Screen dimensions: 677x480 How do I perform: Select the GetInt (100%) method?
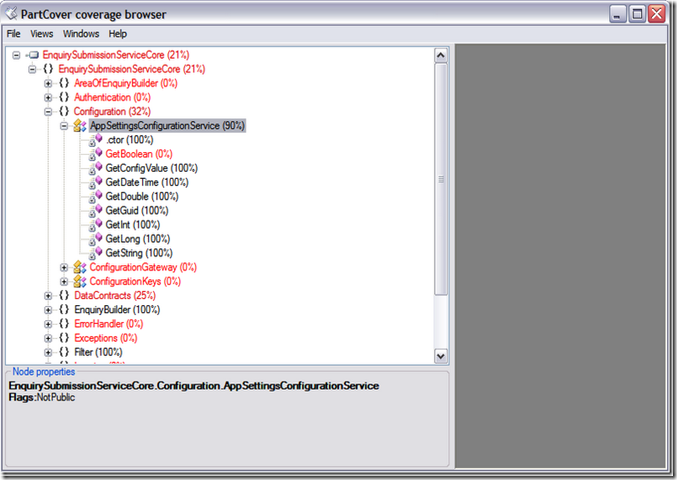click(133, 225)
